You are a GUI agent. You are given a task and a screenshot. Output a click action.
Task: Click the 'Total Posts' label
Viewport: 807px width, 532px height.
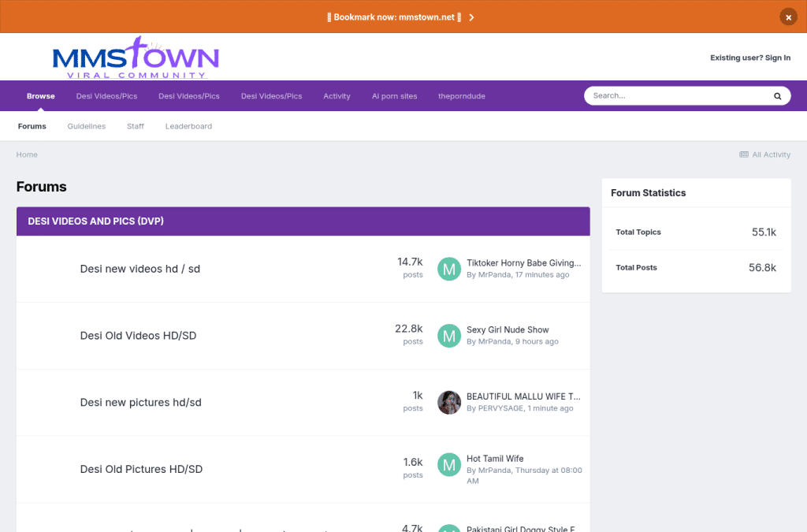[636, 267]
